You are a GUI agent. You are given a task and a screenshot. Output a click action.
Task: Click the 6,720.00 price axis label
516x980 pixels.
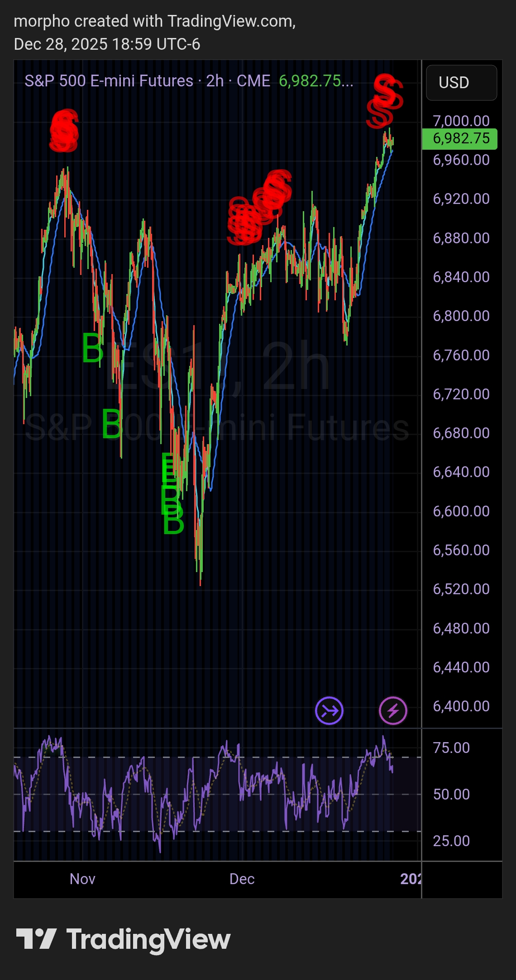(461, 394)
